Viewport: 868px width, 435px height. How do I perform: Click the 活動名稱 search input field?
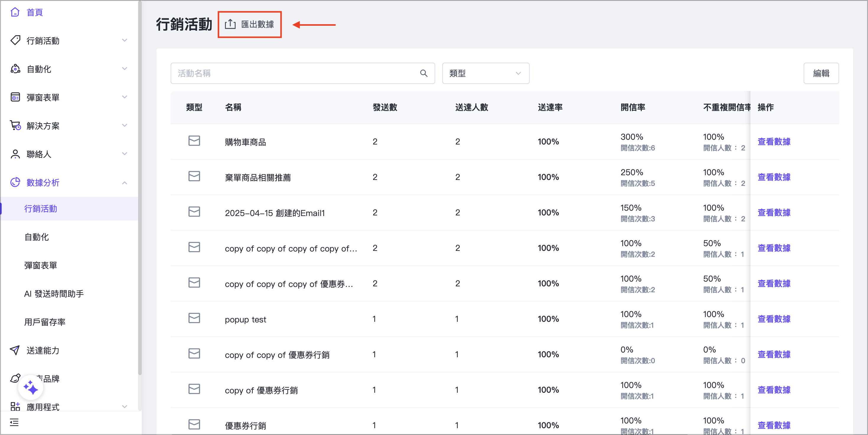(296, 73)
